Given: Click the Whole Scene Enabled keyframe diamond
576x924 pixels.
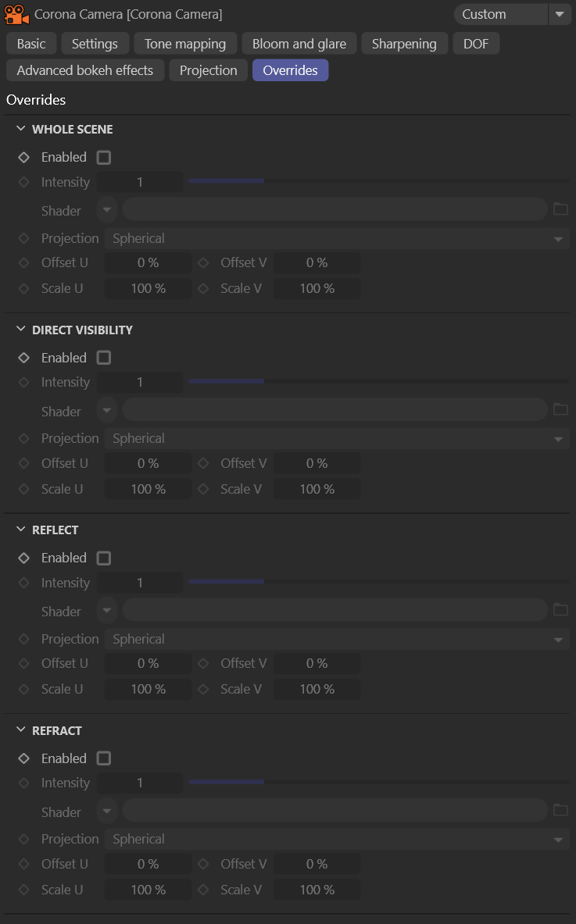Looking at the screenshot, I should (23, 157).
